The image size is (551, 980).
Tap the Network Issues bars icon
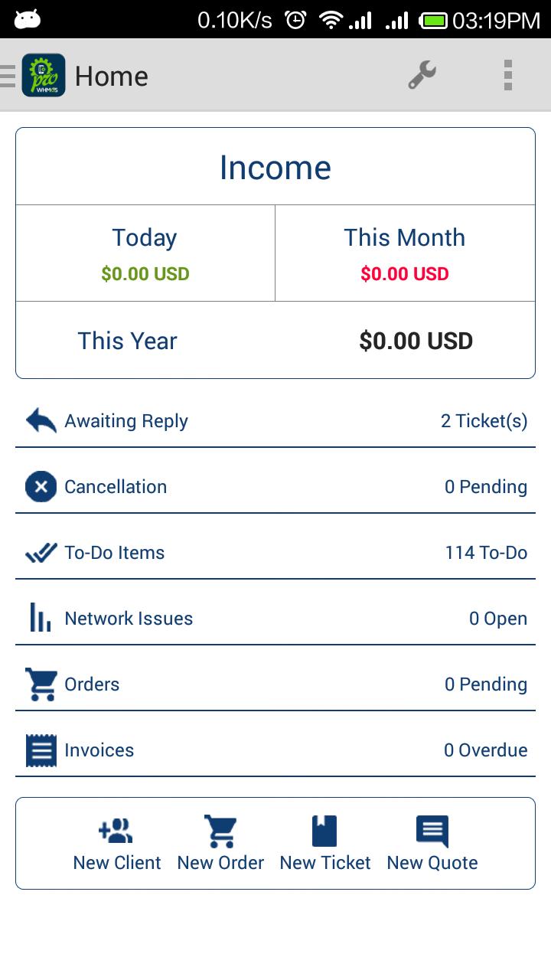[41, 618]
